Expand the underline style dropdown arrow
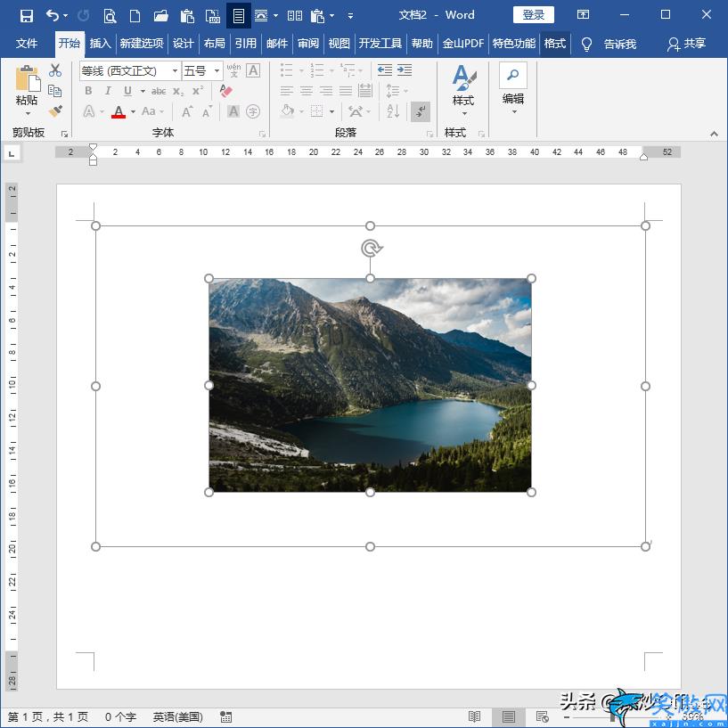The image size is (728, 728). coord(143,91)
